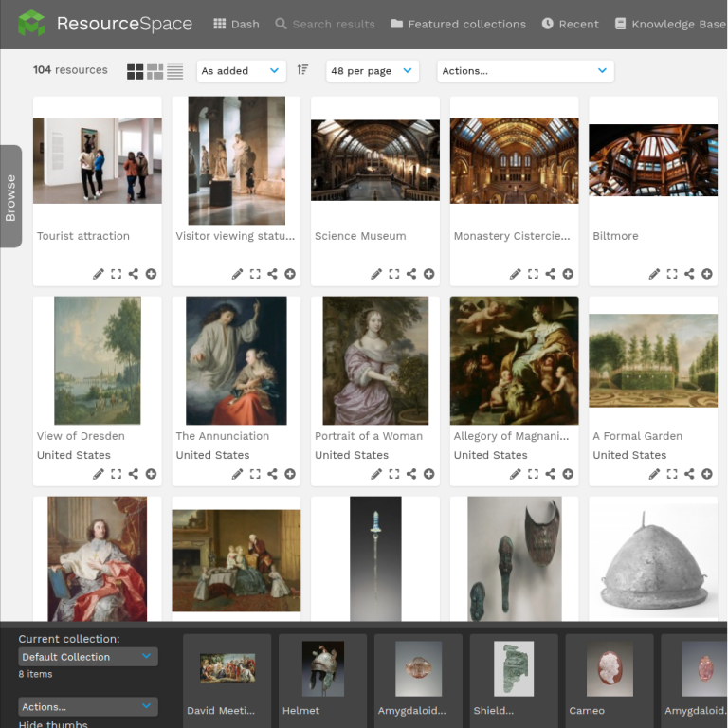Screen dimensions: 728x728
Task: Open the Knowledge Base link
Action: tap(669, 24)
